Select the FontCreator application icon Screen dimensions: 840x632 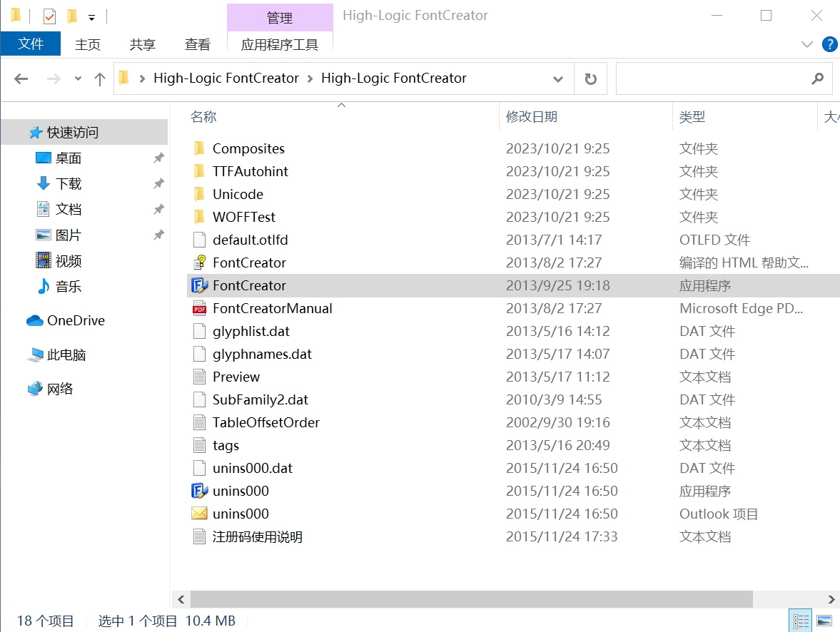point(199,285)
